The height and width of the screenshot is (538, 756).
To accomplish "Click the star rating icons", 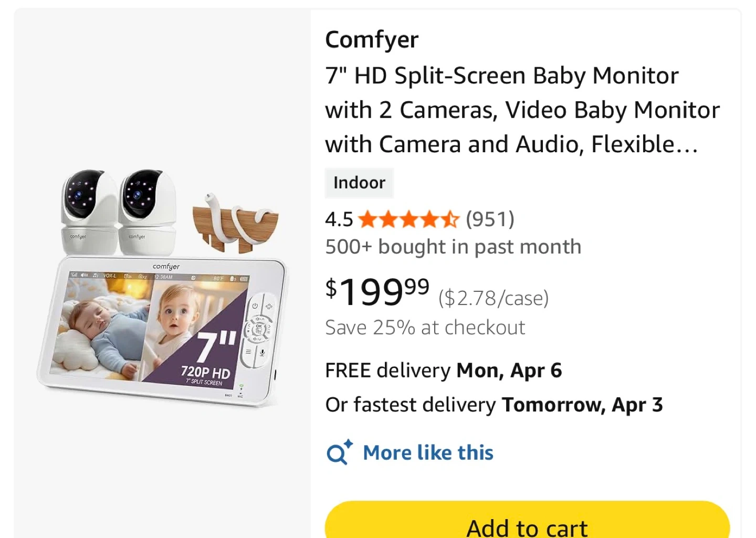I will pos(408,219).
